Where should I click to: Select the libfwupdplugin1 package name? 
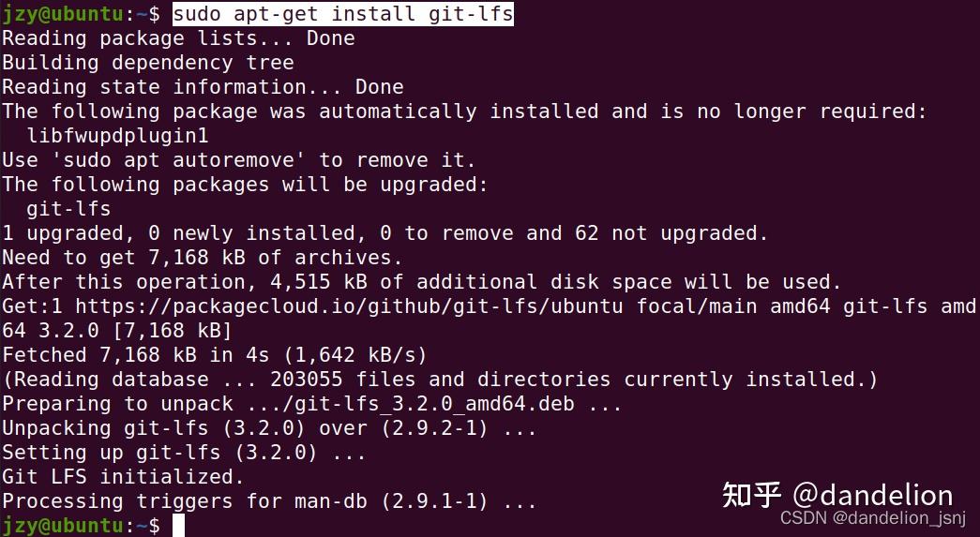pos(117,136)
